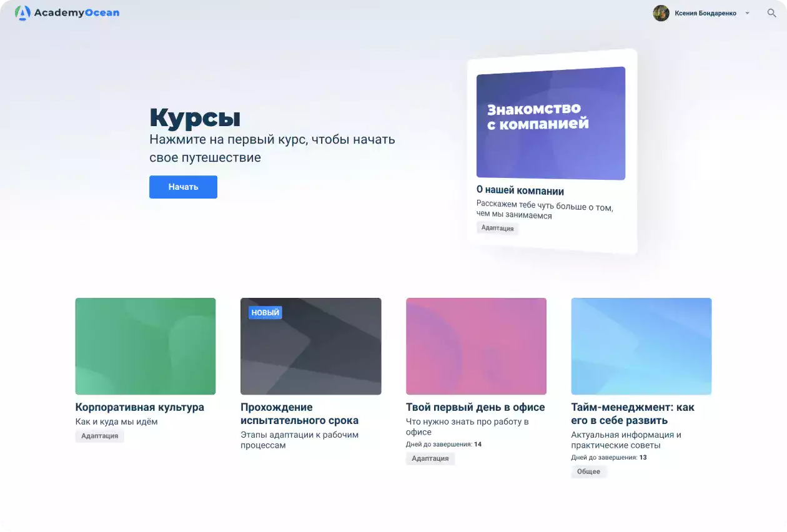This screenshot has height=532, width=787.
Task: Expand the user menu dropdown arrow
Action: (x=747, y=12)
